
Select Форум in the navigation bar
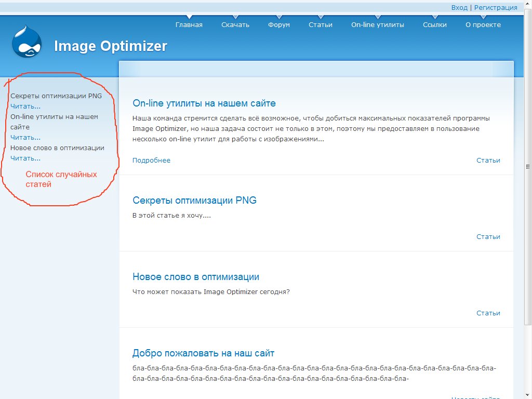279,25
